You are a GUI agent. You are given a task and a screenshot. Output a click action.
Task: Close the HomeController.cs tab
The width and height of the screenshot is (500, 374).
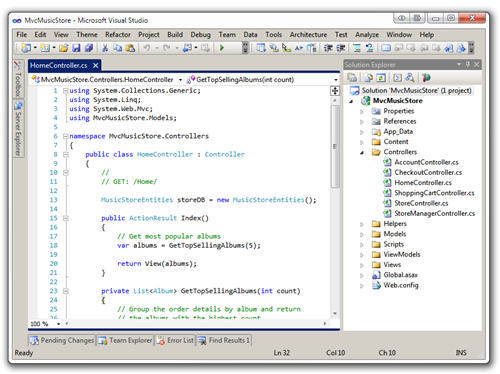(x=96, y=65)
